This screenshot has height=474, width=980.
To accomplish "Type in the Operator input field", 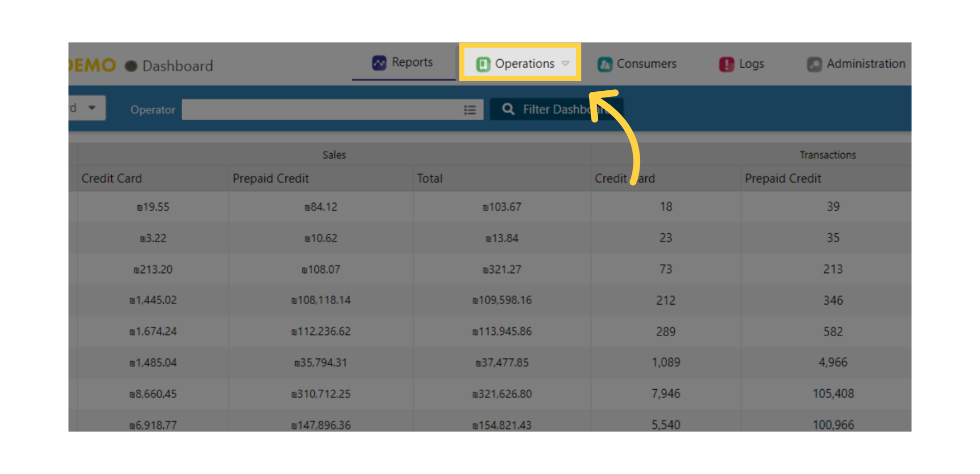I will click(321, 110).
